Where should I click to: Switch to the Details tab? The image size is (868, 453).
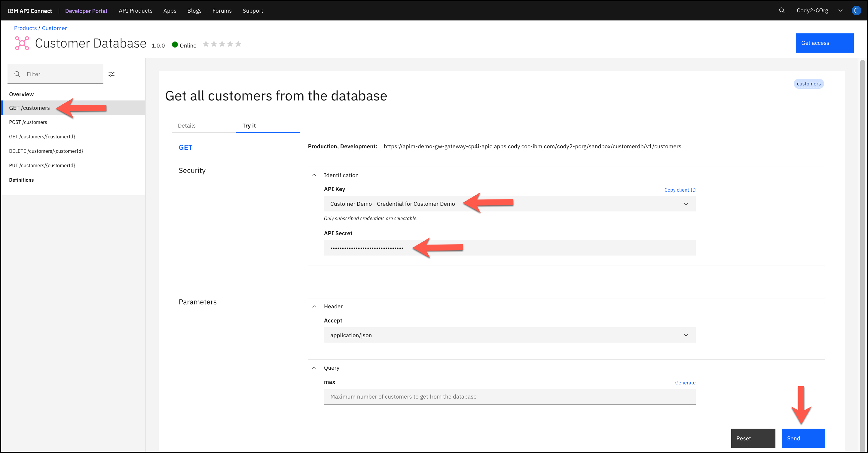click(187, 125)
